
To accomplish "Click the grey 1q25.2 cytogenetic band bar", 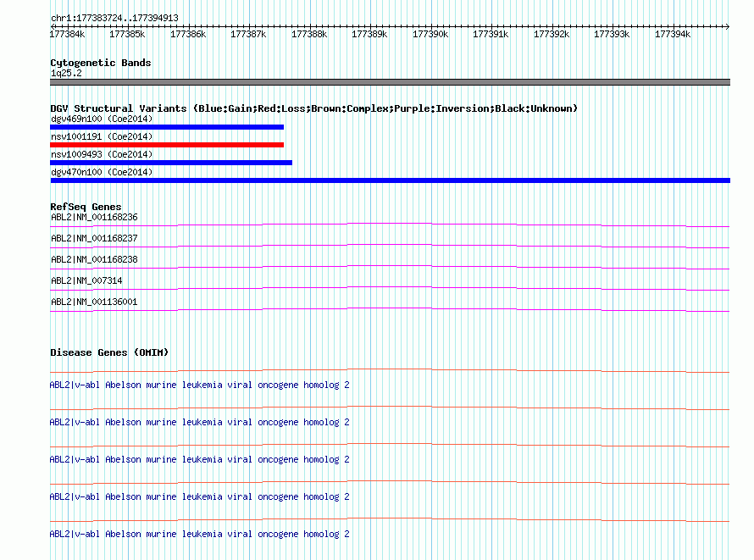I will point(390,82).
